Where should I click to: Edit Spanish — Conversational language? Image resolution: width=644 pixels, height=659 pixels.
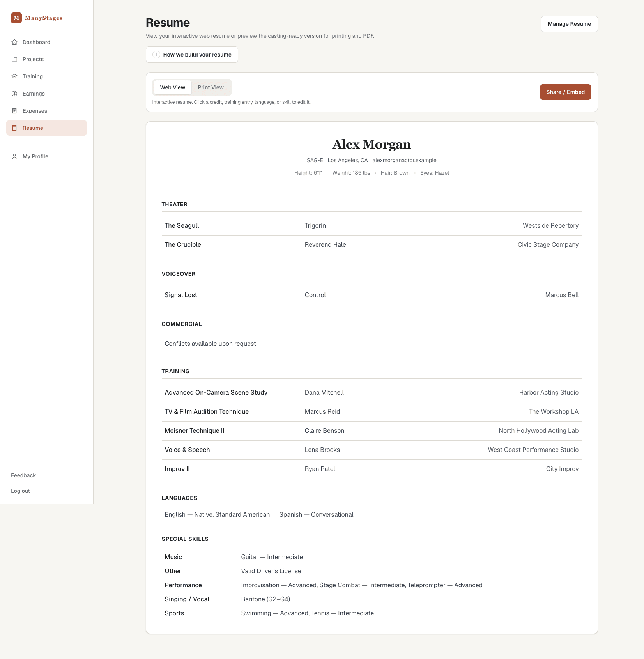coord(316,515)
